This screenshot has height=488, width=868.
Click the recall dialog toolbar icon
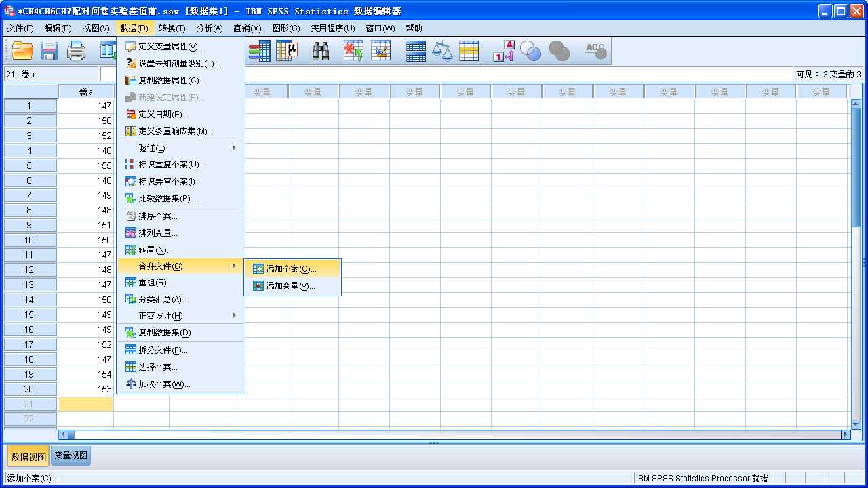(107, 51)
